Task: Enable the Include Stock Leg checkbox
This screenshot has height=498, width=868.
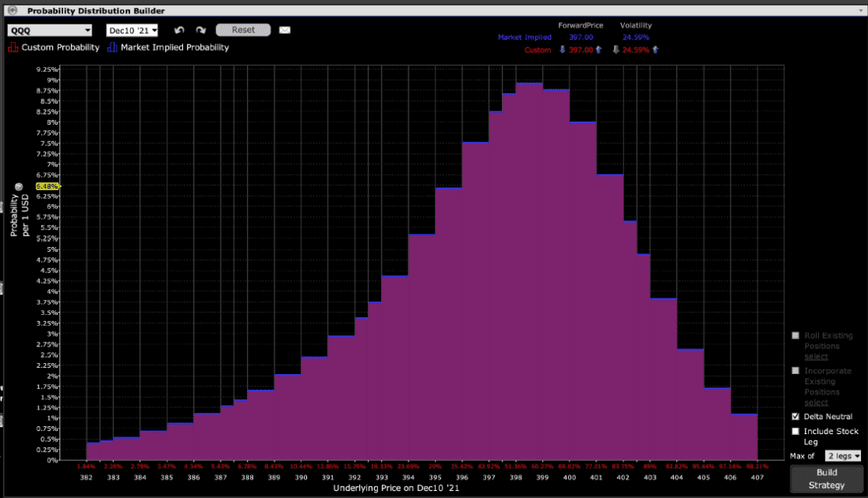Action: (795, 431)
